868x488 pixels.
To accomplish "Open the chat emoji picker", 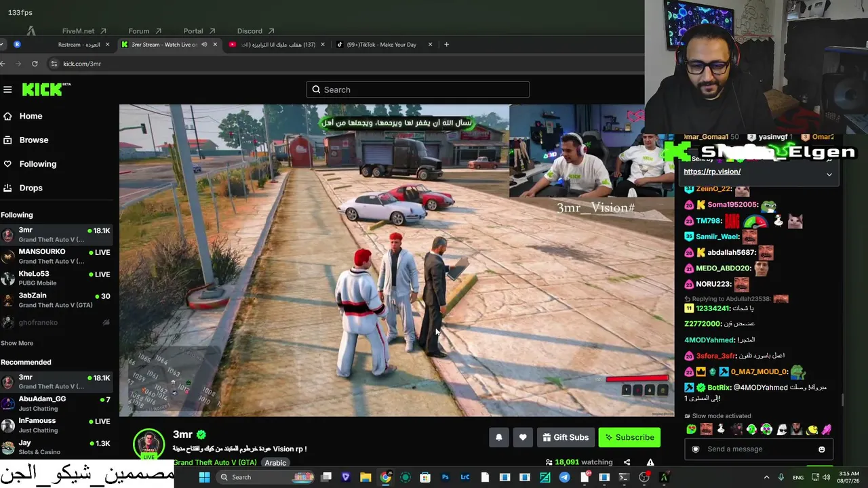I will coord(822,449).
